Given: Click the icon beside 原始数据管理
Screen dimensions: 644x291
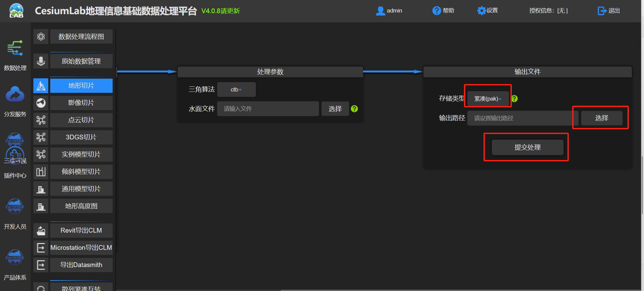Looking at the screenshot, I should tap(41, 61).
